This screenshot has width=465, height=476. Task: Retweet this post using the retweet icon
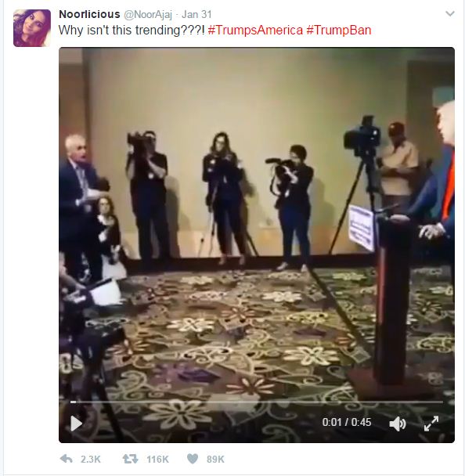(x=130, y=459)
